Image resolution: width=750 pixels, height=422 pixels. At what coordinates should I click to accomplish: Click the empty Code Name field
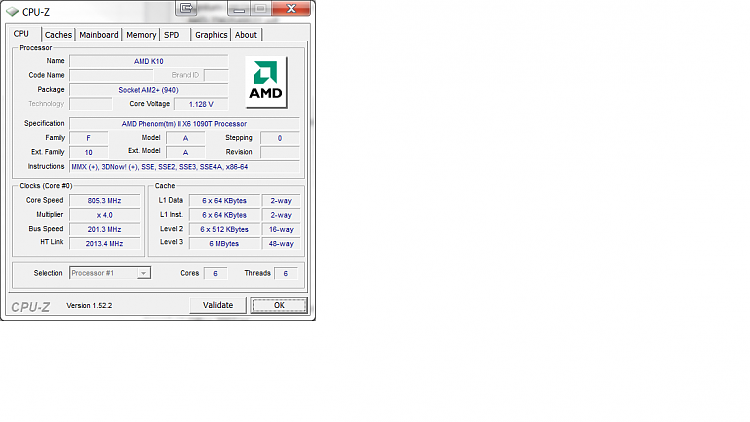tap(111, 75)
